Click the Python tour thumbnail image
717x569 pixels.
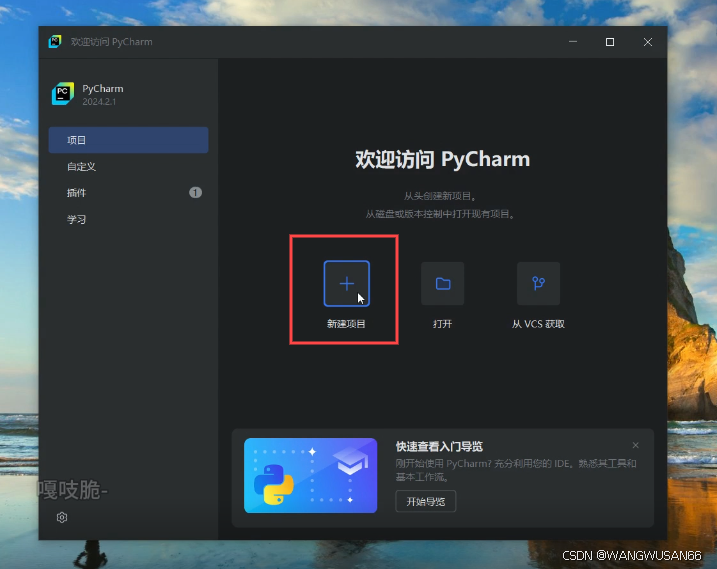pyautogui.click(x=310, y=475)
